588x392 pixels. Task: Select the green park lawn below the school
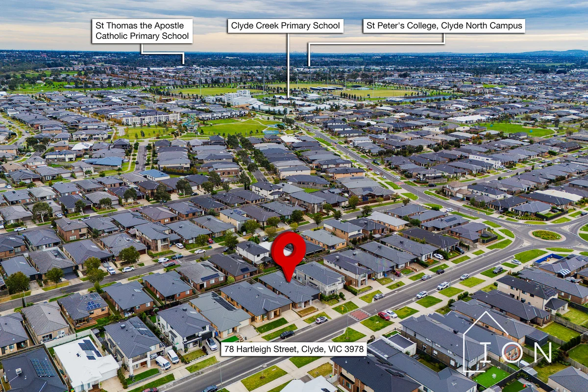[235, 128]
